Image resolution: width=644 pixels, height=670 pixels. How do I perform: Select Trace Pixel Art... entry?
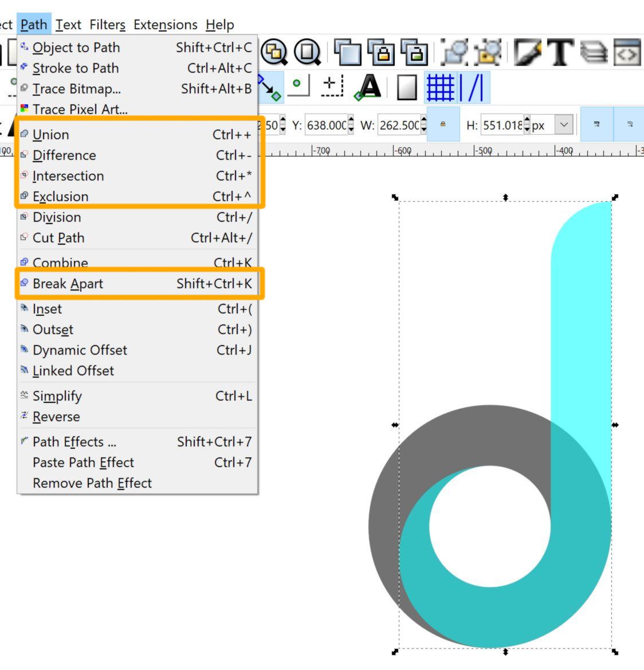click(x=137, y=109)
